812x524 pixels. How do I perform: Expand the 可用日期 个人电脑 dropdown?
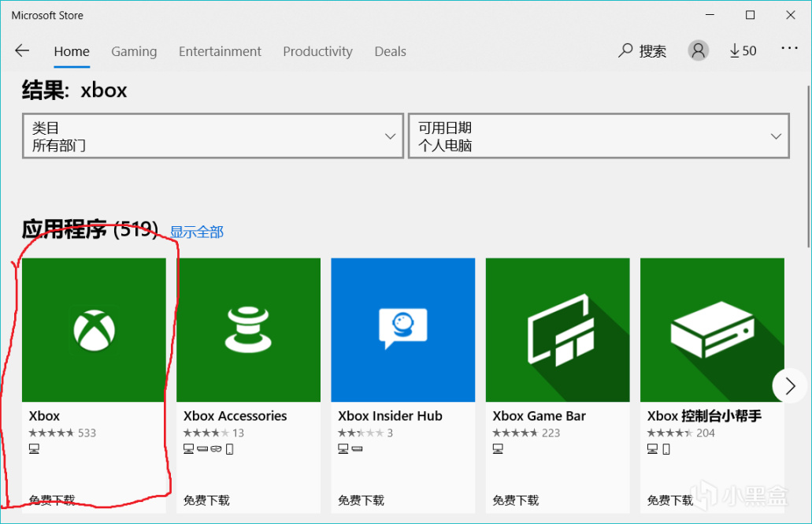pos(599,136)
